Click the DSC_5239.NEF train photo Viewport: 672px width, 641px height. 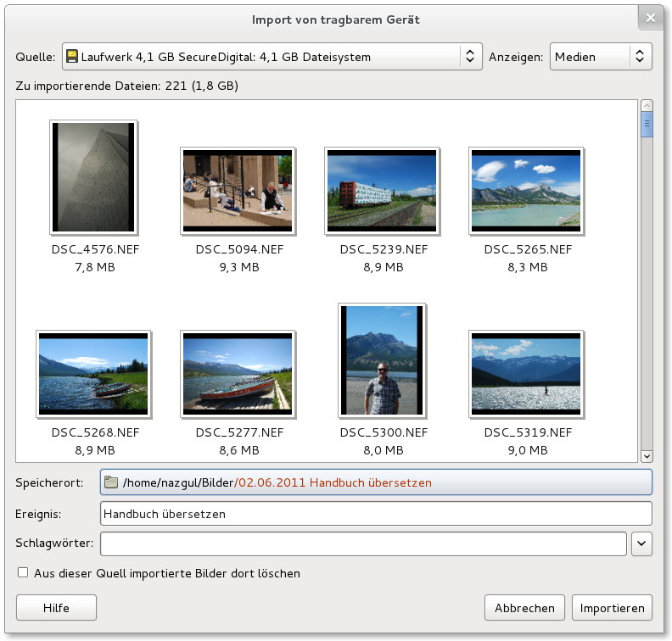coord(381,192)
